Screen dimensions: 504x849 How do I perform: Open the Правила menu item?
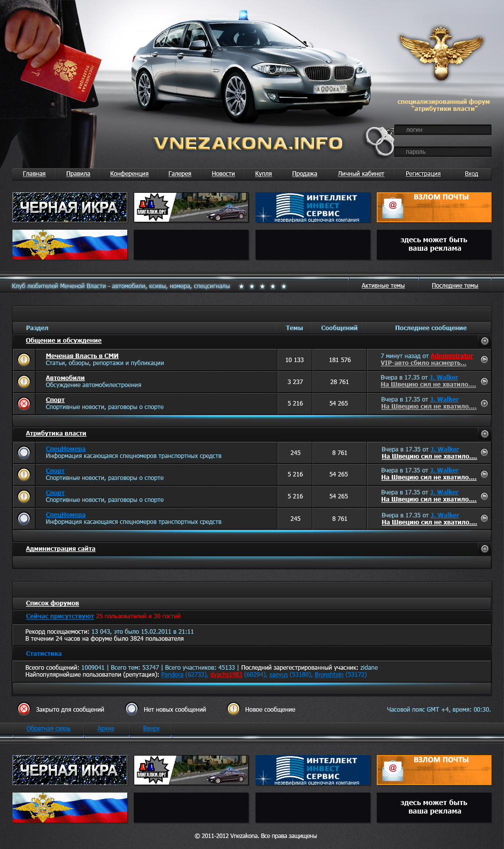tap(78, 174)
